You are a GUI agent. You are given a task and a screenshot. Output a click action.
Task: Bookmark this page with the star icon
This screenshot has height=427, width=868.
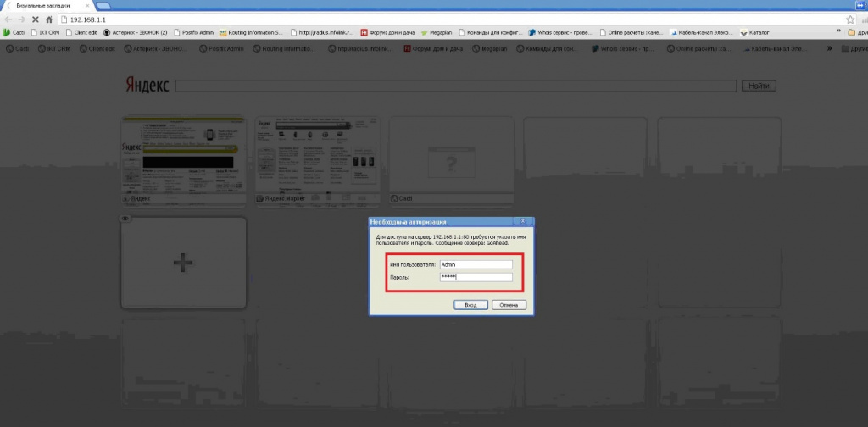850,19
